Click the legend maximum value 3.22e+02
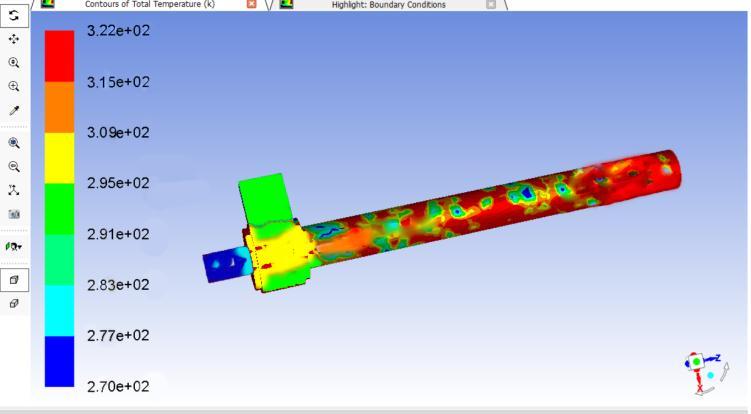 click(x=118, y=31)
